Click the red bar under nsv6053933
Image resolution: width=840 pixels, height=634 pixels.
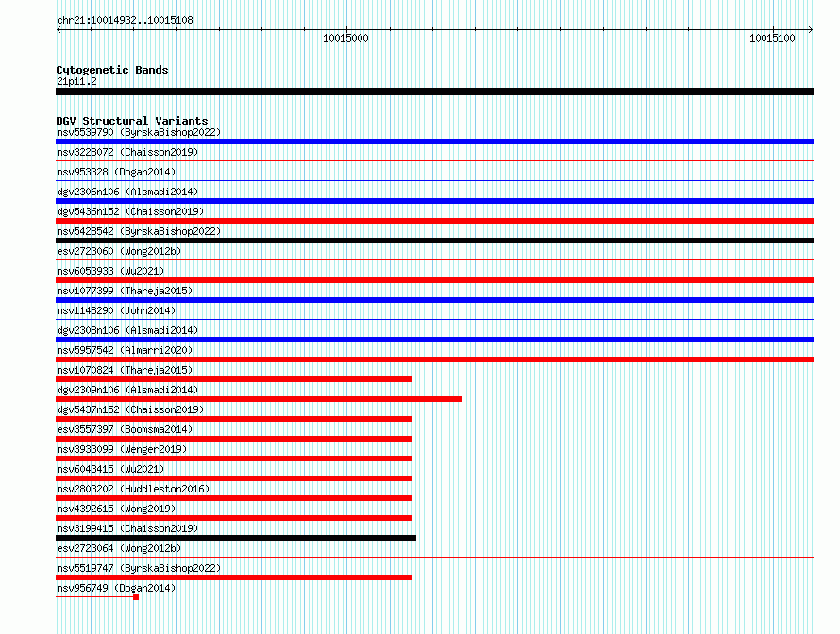tap(434, 280)
